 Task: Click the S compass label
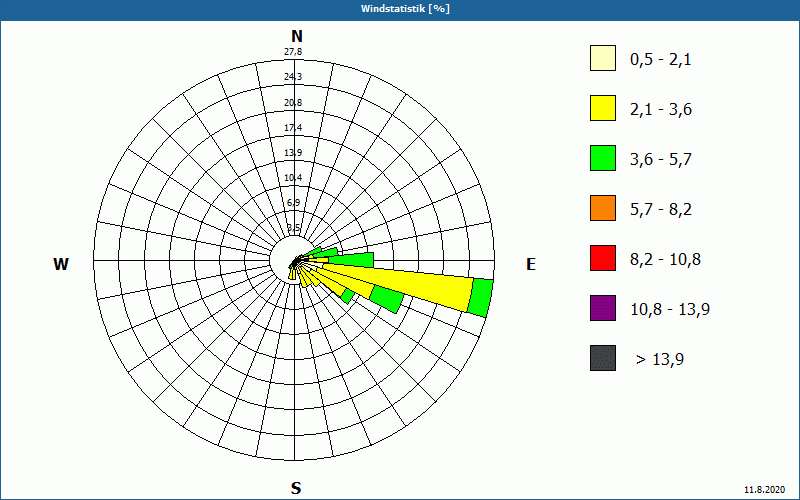click(296, 488)
